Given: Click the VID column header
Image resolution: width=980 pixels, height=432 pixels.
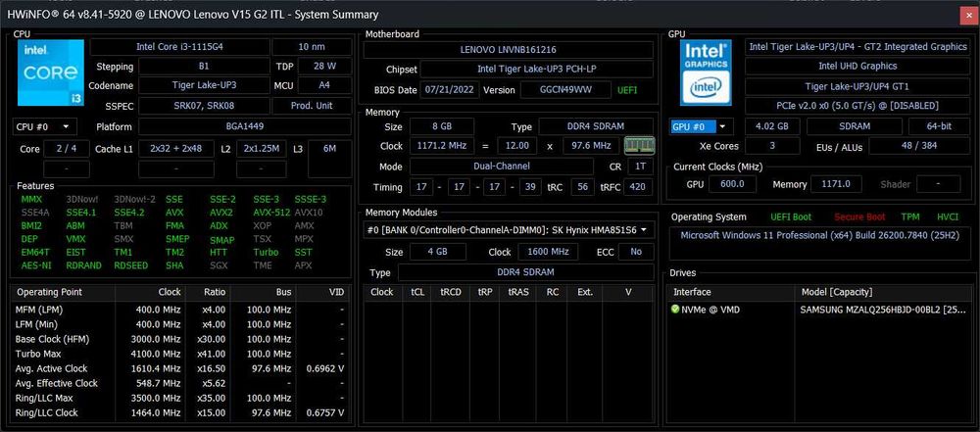Looking at the screenshot, I should pyautogui.click(x=322, y=292).
